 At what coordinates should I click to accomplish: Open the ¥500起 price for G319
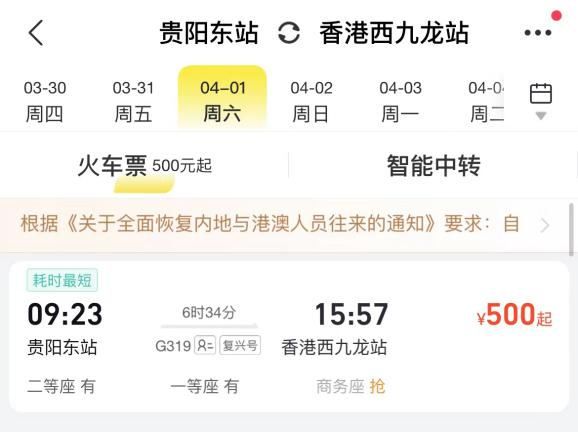coord(514,315)
